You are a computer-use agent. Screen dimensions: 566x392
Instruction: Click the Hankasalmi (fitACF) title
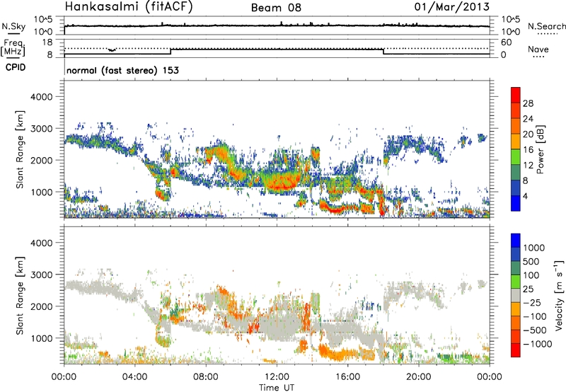(x=129, y=7)
